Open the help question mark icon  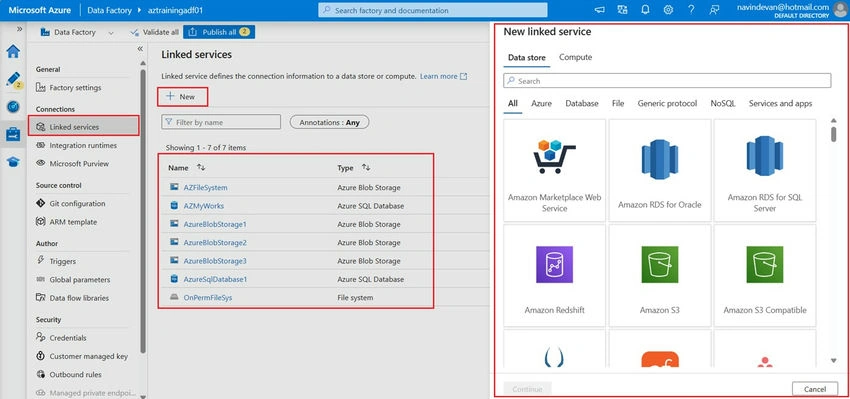coord(691,10)
